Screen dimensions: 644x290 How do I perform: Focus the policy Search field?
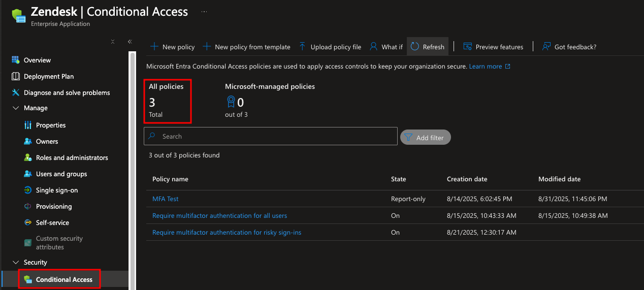pyautogui.click(x=271, y=136)
